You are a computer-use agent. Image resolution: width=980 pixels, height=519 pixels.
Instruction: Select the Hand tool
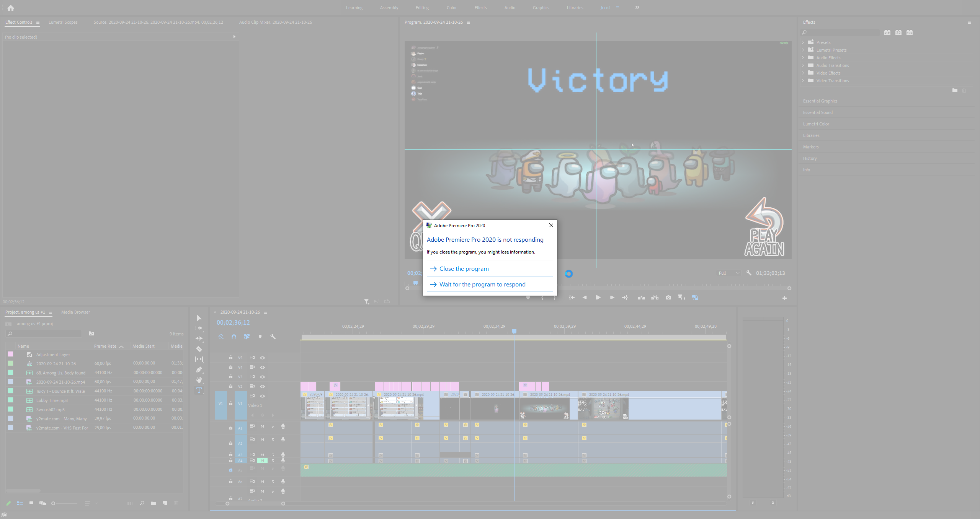(x=199, y=380)
